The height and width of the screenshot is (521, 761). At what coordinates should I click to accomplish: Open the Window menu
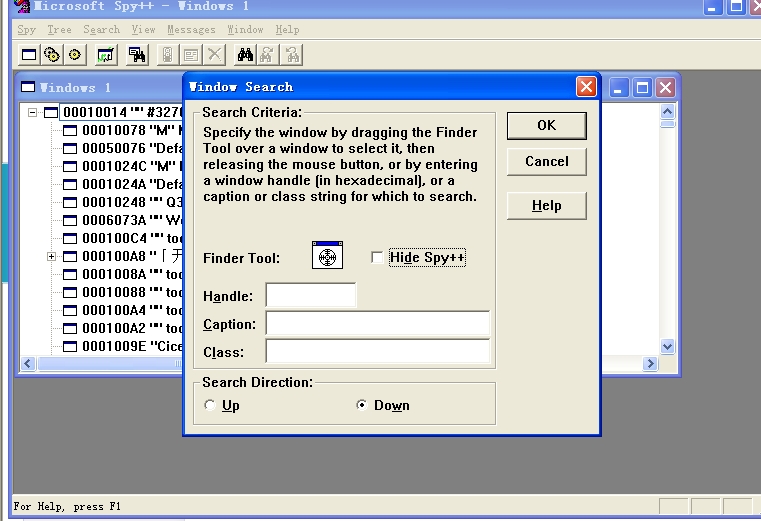(x=246, y=30)
